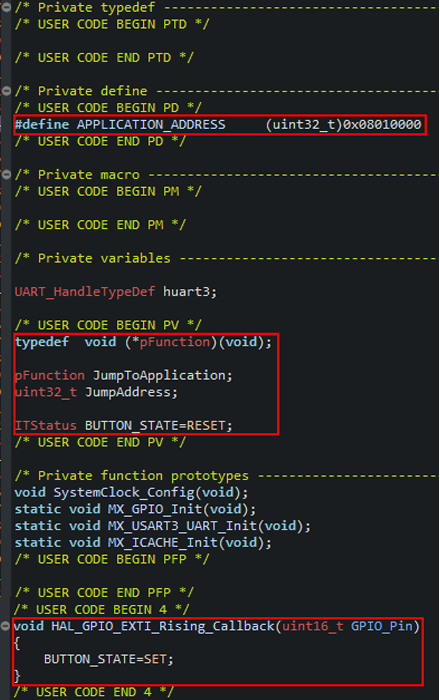
Task: Click the MX_USART3_UART_Init prototype
Action: tap(163, 526)
